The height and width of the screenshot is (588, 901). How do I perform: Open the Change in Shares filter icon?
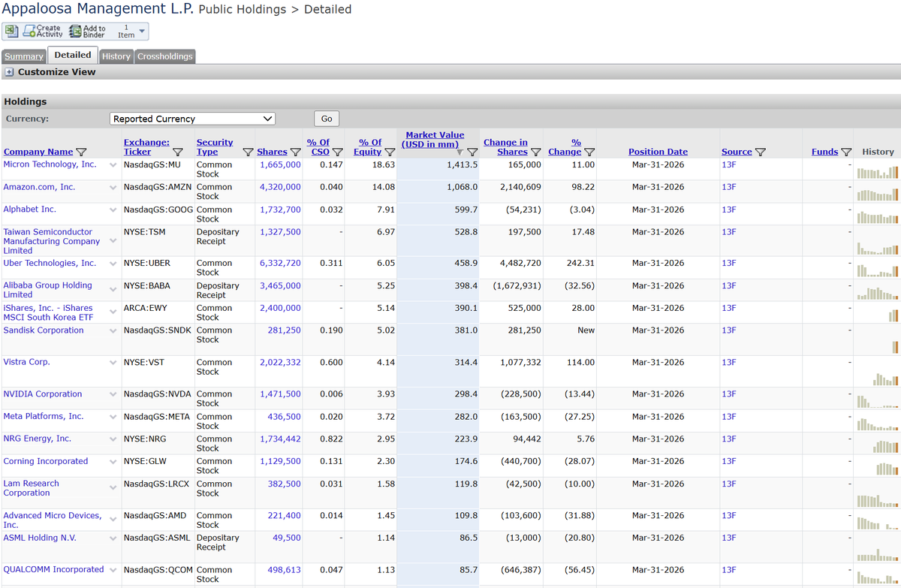point(535,152)
